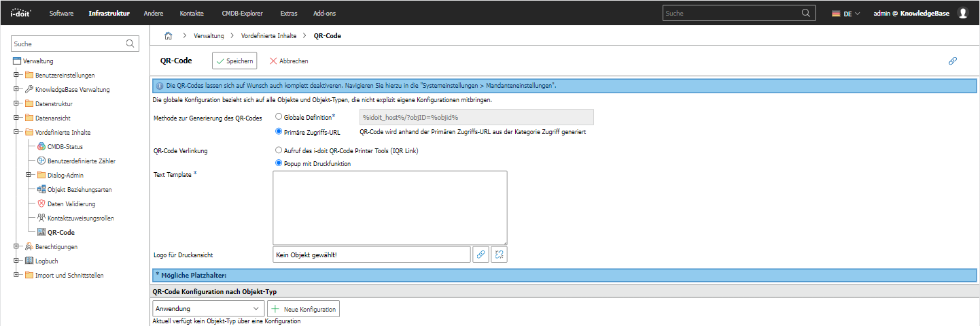
Task: Open the Anwendung object type dropdown
Action: click(x=208, y=309)
